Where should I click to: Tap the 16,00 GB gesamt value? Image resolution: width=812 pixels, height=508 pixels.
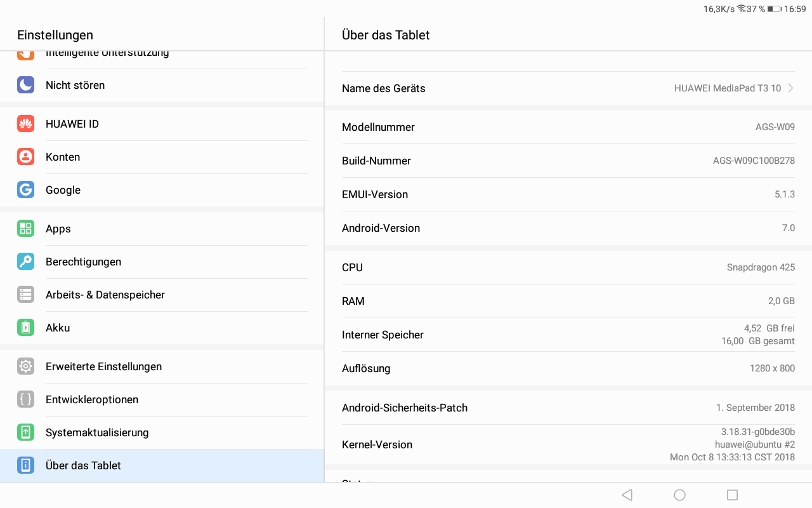[758, 341]
